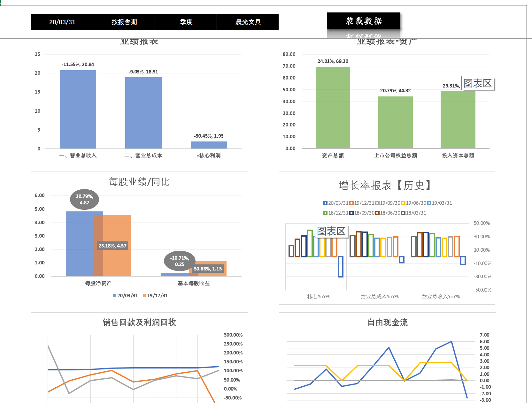Viewport: 532px width, 403px height.
Task: Select the 销售回款及利润回收 chart title
Action: 139,322
